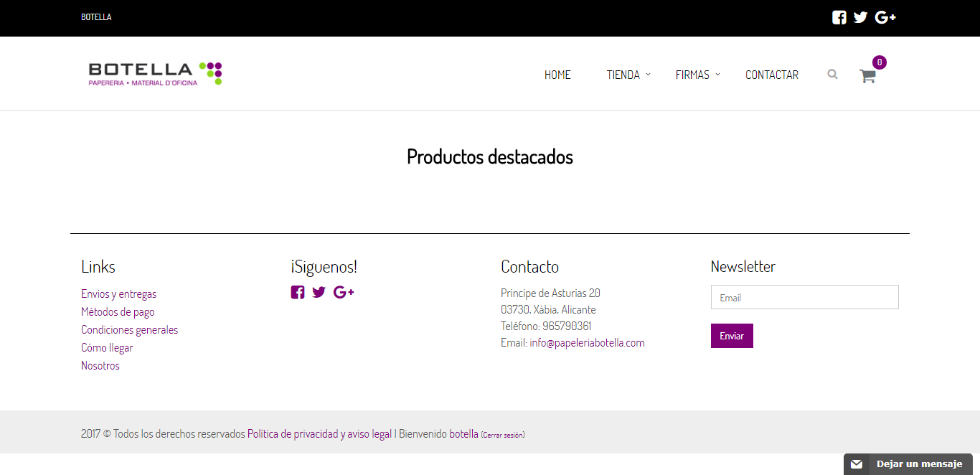Click the Newsletter Email input field
The height and width of the screenshot is (475, 980).
pyautogui.click(x=804, y=297)
